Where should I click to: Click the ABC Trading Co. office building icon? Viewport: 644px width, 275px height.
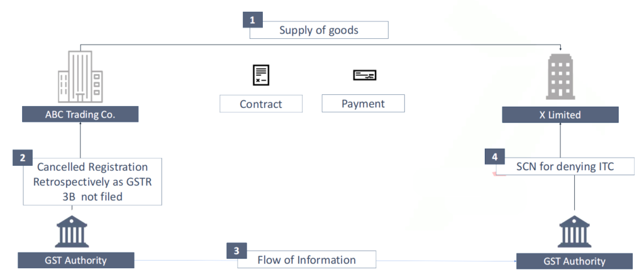click(80, 77)
